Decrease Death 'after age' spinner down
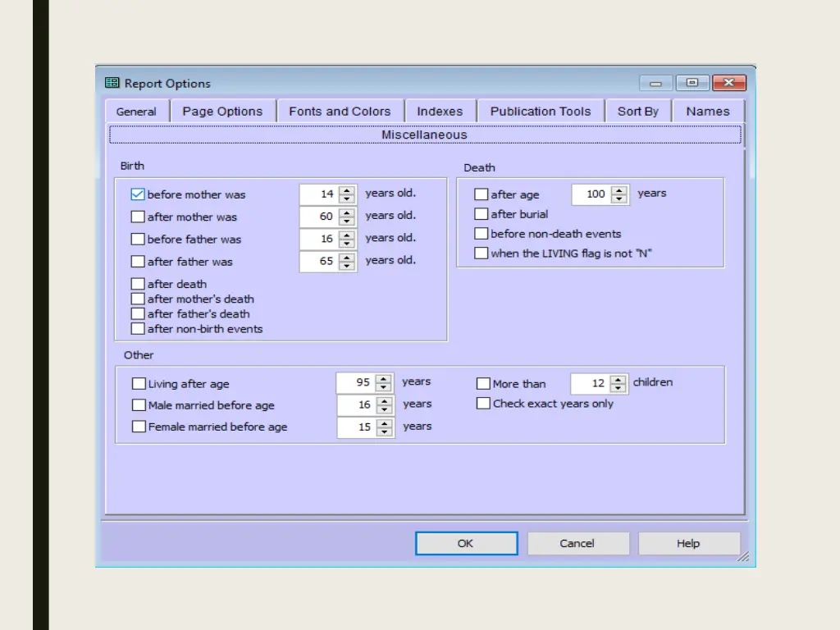 click(x=619, y=199)
